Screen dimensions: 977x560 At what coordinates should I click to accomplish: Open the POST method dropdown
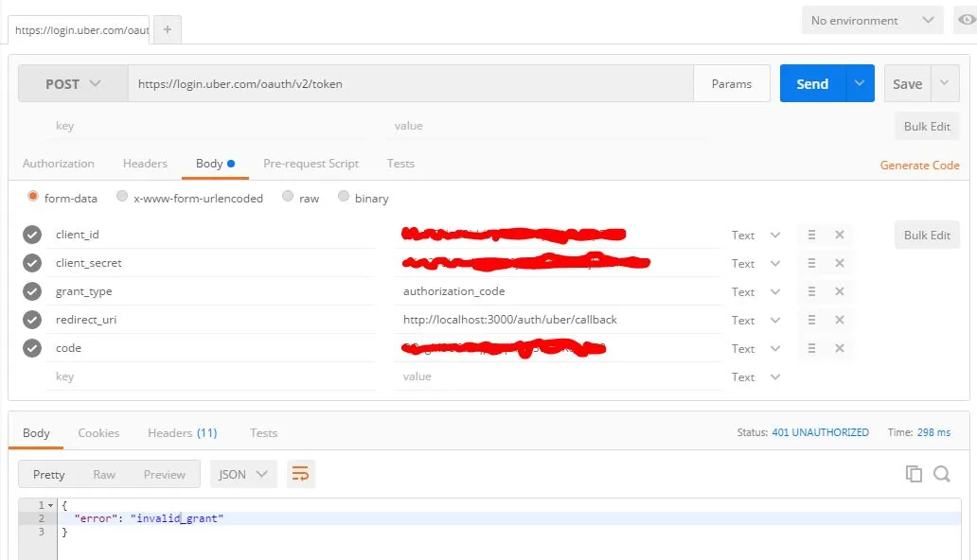[73, 83]
